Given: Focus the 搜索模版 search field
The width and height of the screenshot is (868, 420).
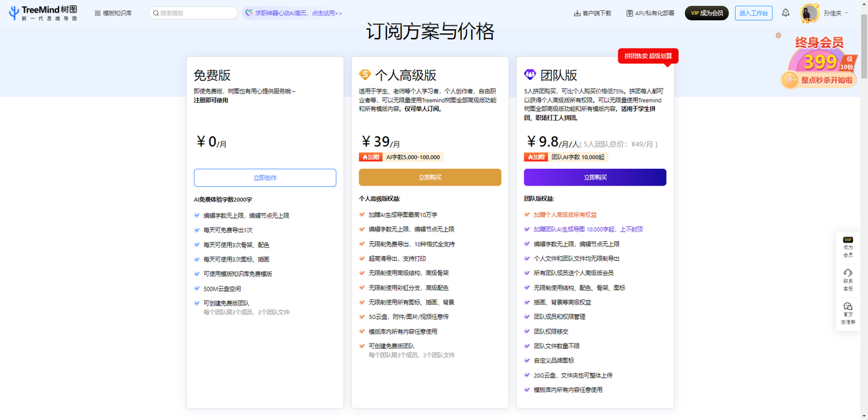Looking at the screenshot, I should (x=193, y=13).
